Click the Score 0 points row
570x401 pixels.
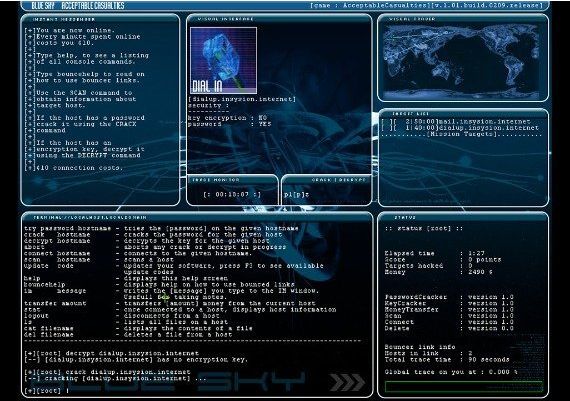[x=443, y=260]
